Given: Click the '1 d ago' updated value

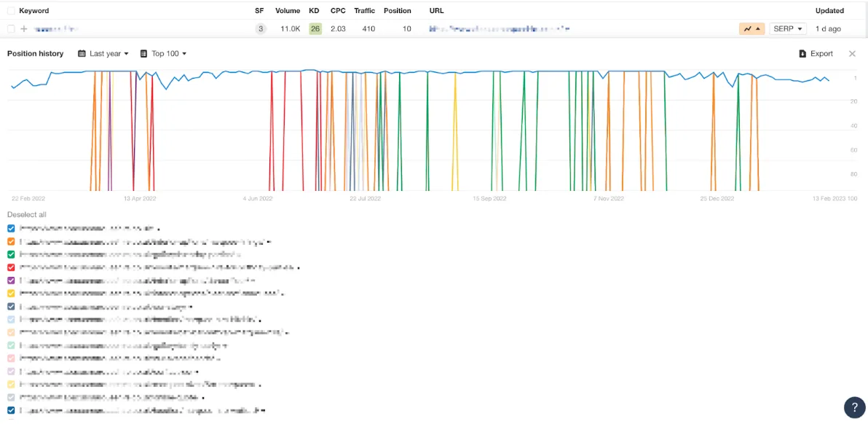Looking at the screenshot, I should [x=828, y=29].
